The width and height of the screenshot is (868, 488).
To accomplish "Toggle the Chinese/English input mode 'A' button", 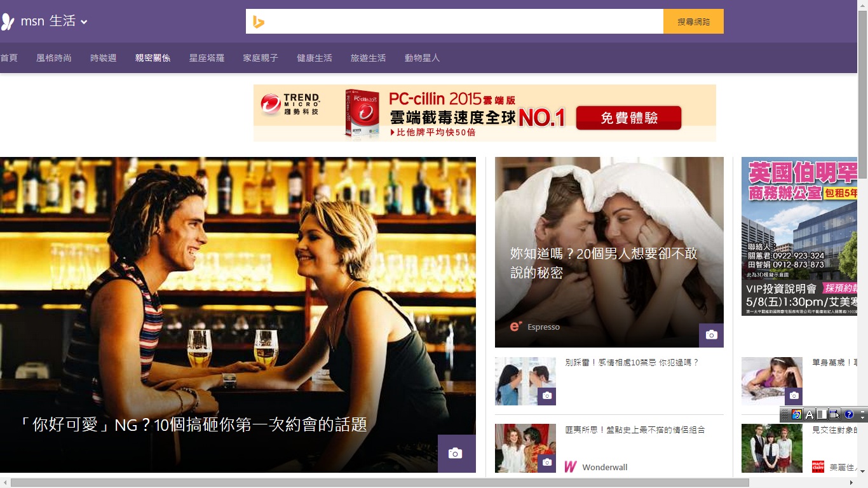I will tap(810, 415).
